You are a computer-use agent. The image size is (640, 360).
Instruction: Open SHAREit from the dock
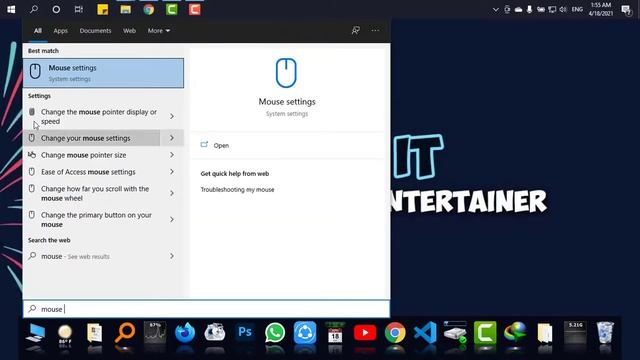(305, 333)
